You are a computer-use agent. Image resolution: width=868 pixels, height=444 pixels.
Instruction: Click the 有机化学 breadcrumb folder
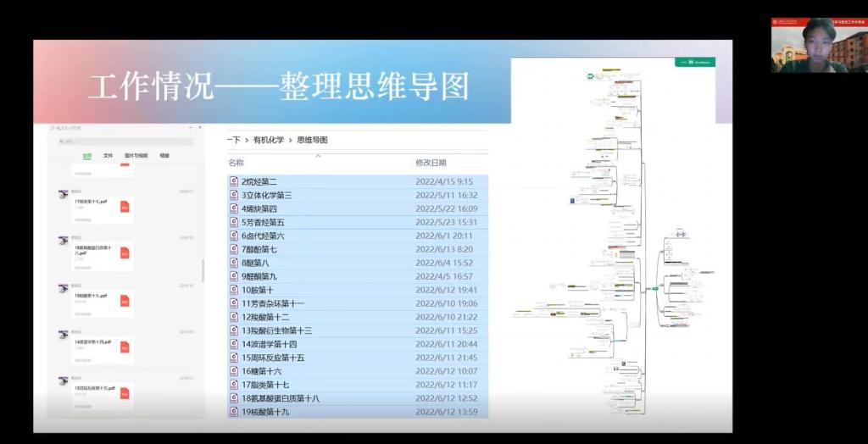click(x=269, y=140)
